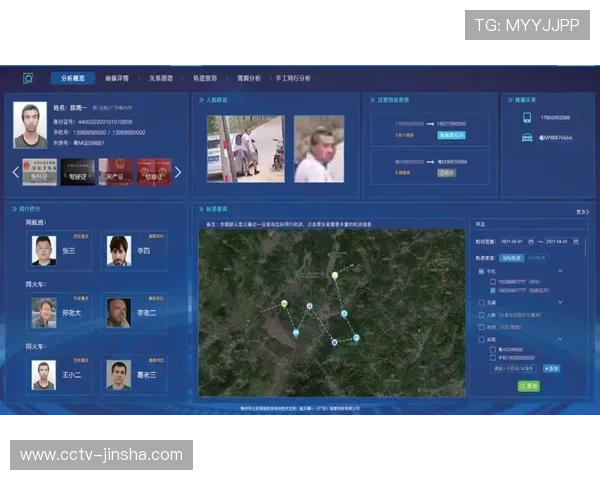Collapse the 其他 section chevron
This screenshot has height=480, width=600.
point(560,340)
